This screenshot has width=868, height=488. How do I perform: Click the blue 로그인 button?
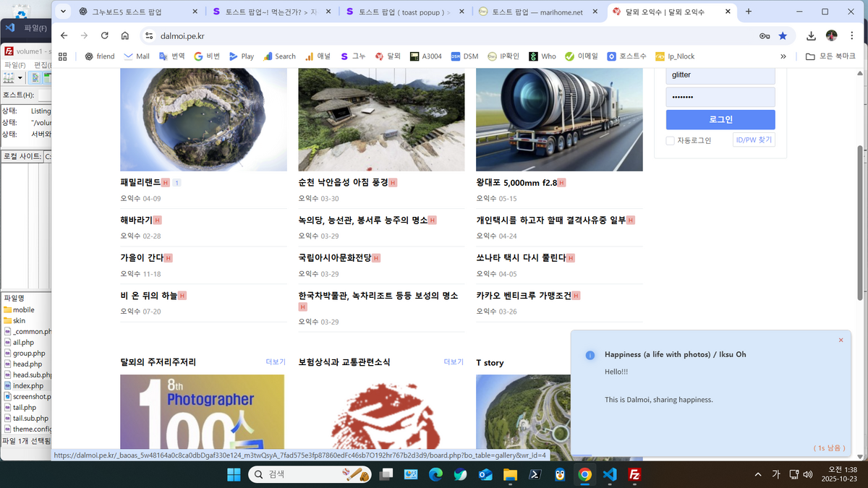[x=720, y=120]
